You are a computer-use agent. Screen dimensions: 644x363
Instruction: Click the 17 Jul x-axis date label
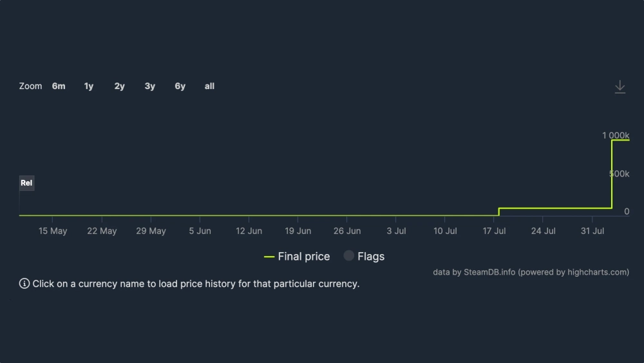495,231
